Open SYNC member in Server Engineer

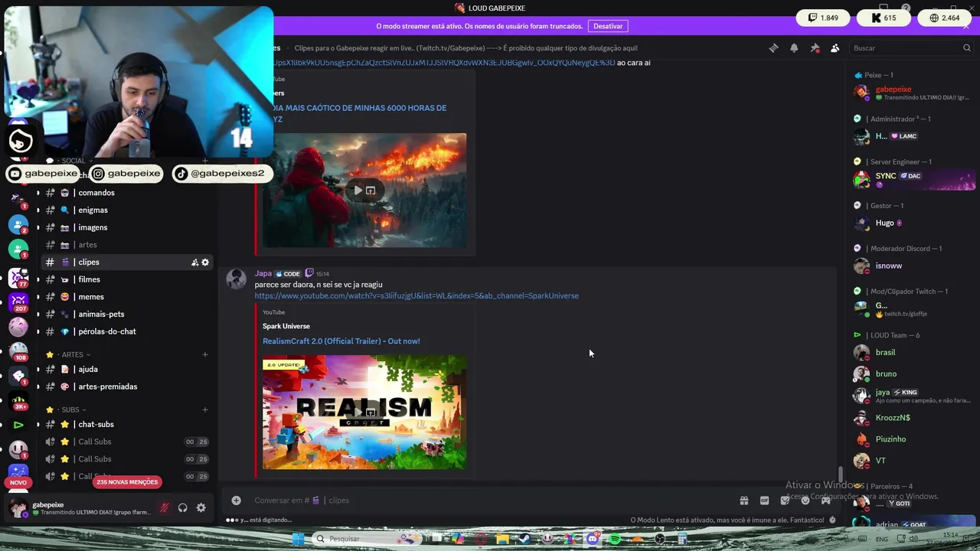(914, 179)
